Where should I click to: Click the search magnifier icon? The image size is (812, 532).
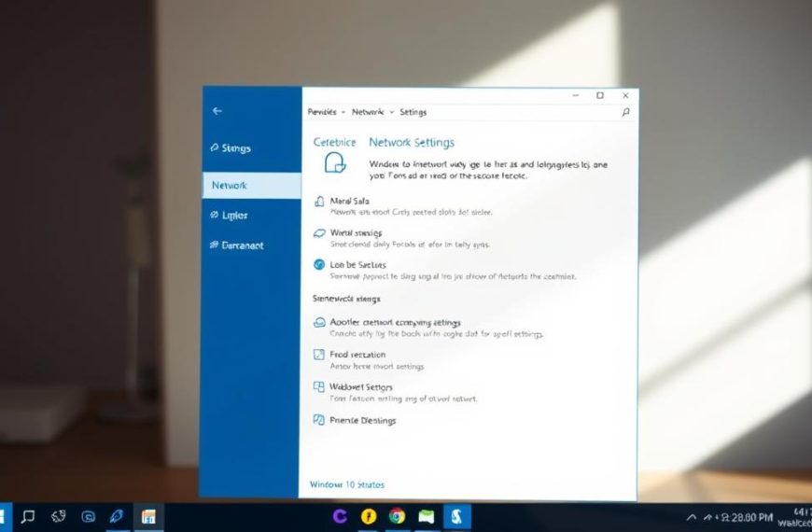[x=625, y=112]
